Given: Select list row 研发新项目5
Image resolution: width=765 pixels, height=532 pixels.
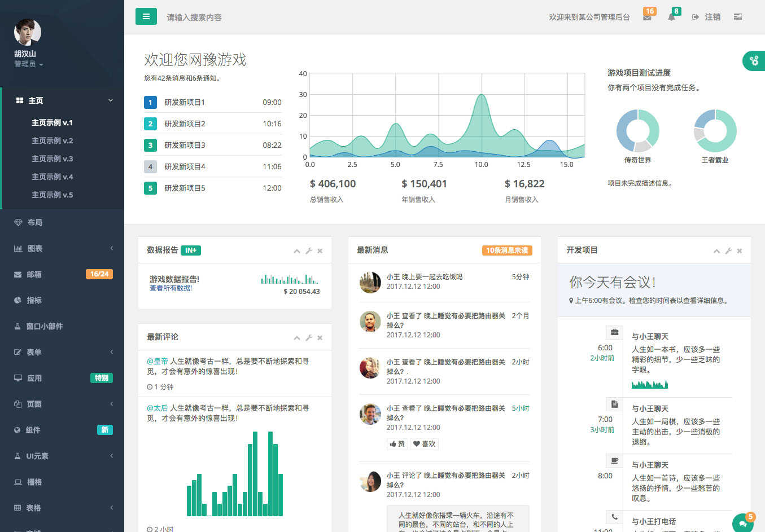Looking at the screenshot, I should click(x=213, y=188).
